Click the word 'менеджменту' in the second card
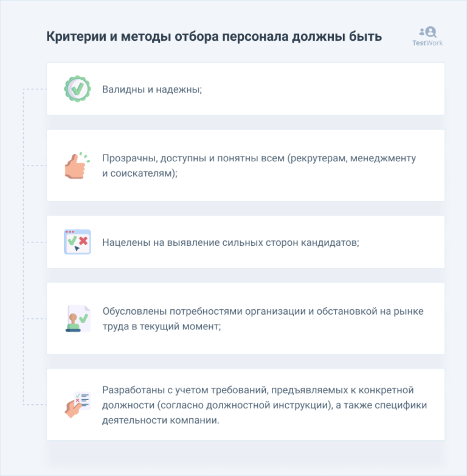Image resolution: width=467 pixels, height=476 pixels. tap(388, 158)
